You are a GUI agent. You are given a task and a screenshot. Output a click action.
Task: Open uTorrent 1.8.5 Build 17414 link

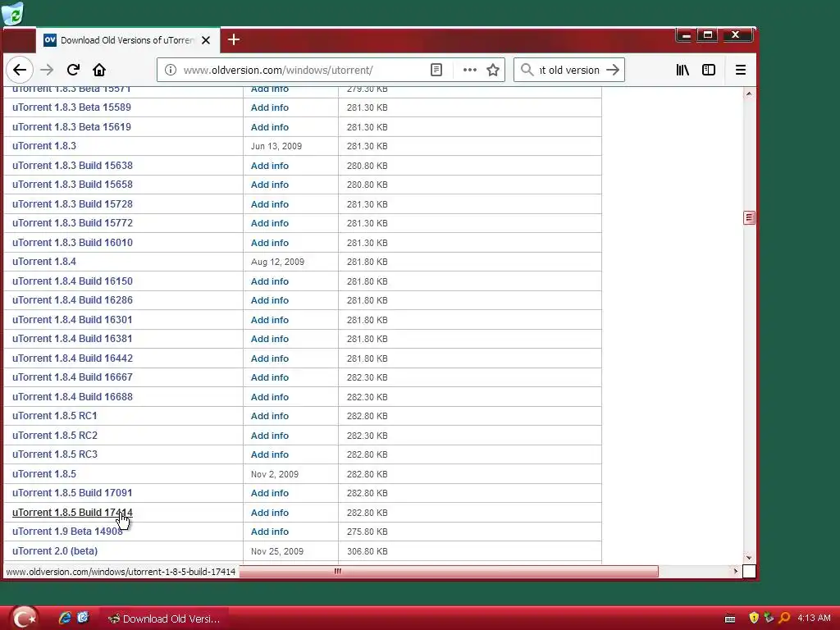coord(72,513)
